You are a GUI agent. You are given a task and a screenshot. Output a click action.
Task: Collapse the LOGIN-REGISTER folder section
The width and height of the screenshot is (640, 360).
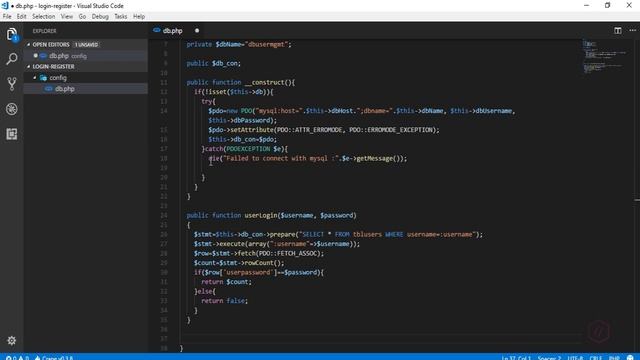tap(29, 67)
